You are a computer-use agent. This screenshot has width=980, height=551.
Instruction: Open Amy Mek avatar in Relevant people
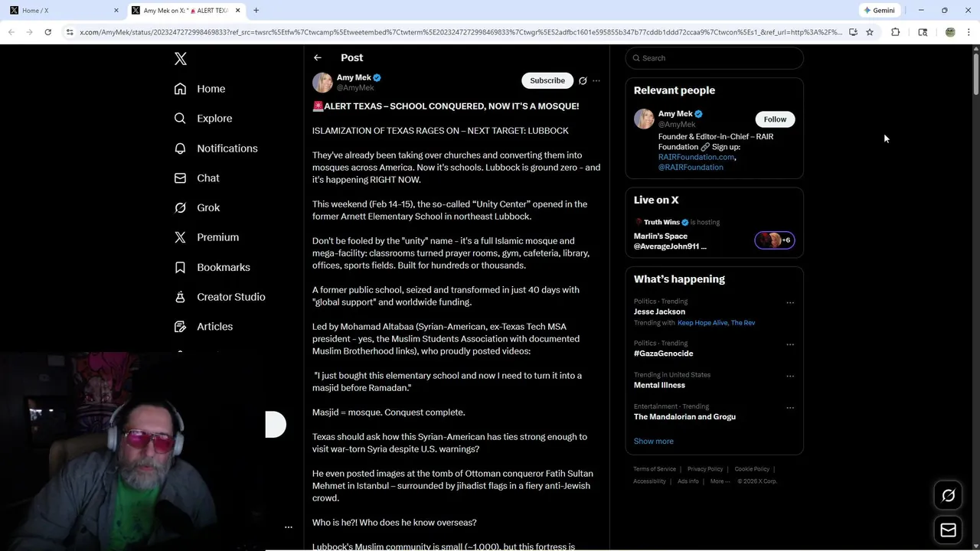pos(644,119)
